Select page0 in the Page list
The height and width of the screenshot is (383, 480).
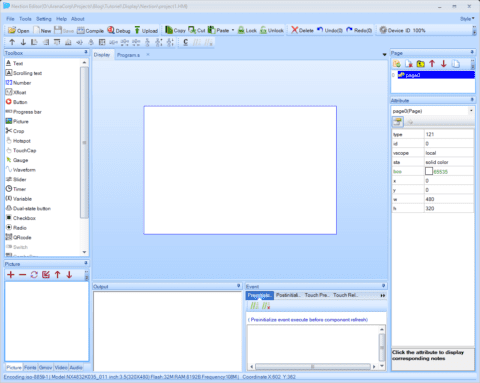click(436, 75)
